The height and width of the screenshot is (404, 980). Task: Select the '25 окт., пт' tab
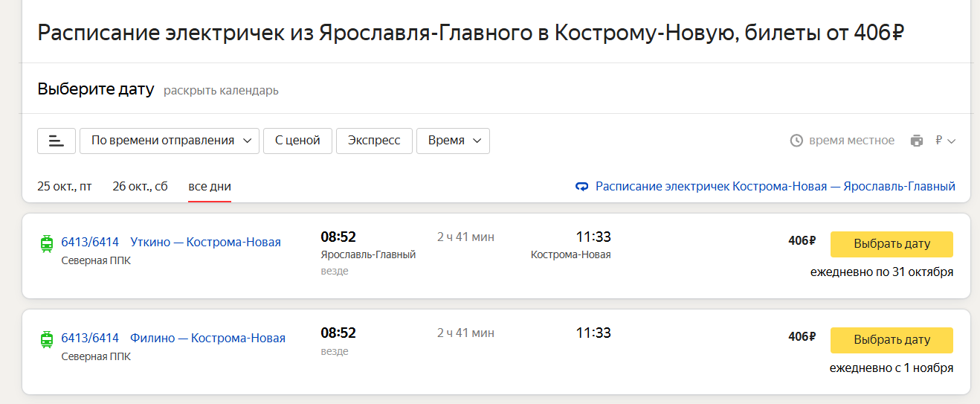pyautogui.click(x=65, y=186)
